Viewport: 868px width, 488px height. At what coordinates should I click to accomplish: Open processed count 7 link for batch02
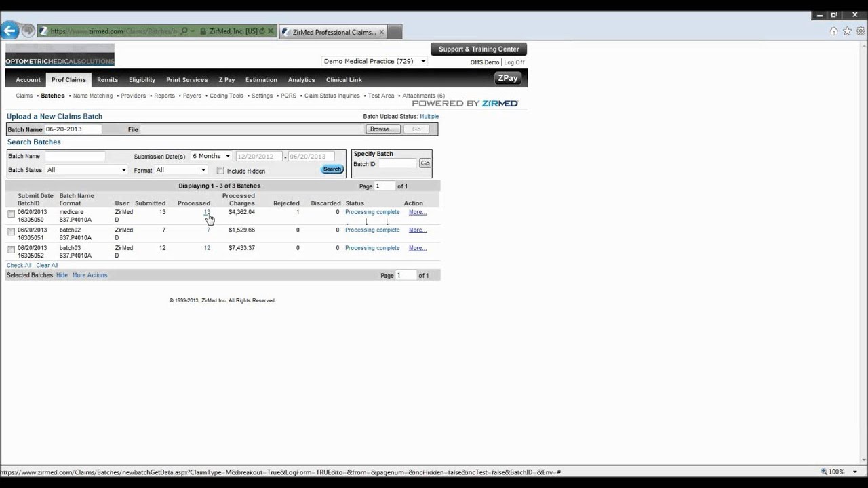click(x=208, y=230)
